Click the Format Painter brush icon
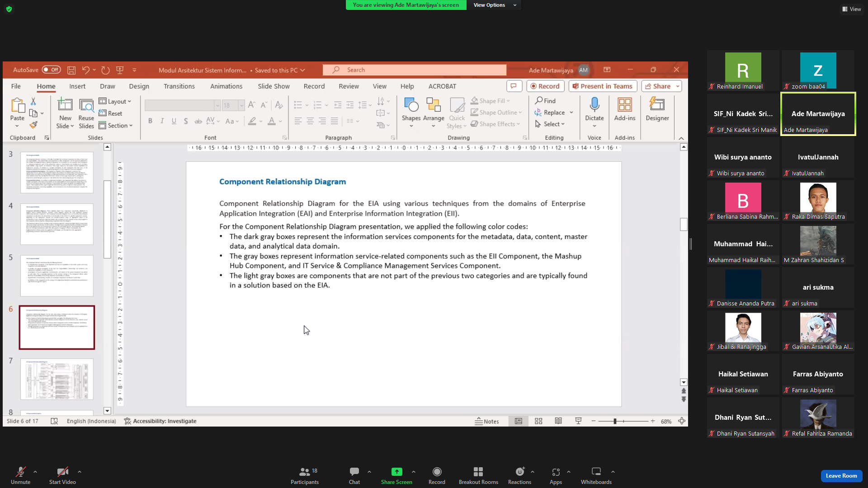Screen dimensions: 868x488 pos(33,125)
